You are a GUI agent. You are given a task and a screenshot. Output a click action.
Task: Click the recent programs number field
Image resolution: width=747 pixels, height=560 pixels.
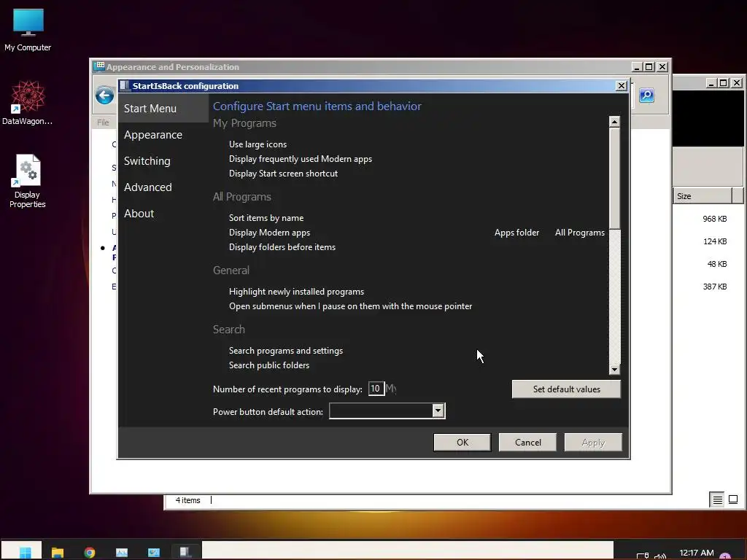pos(376,389)
